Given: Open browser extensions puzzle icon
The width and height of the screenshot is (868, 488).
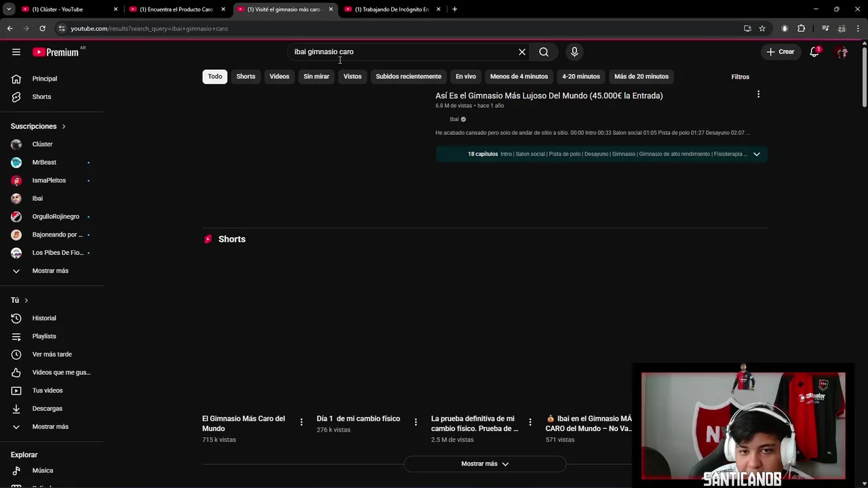Looking at the screenshot, I should pyautogui.click(x=801, y=28).
